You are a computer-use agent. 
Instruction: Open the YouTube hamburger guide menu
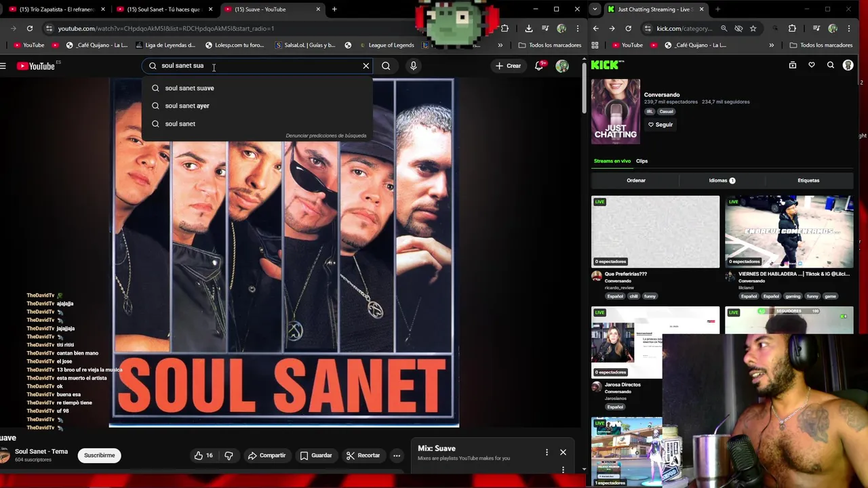pos(3,66)
